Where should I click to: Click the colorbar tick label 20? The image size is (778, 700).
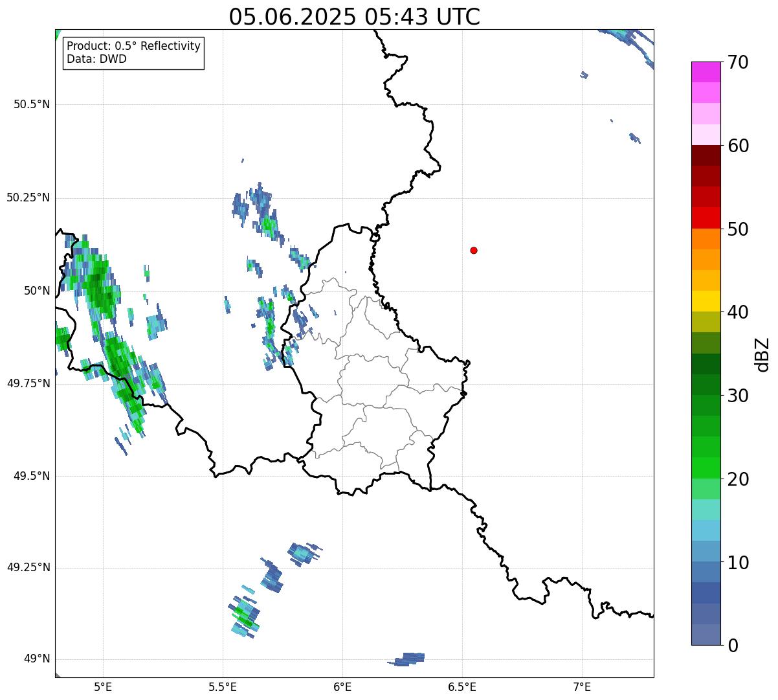[737, 479]
